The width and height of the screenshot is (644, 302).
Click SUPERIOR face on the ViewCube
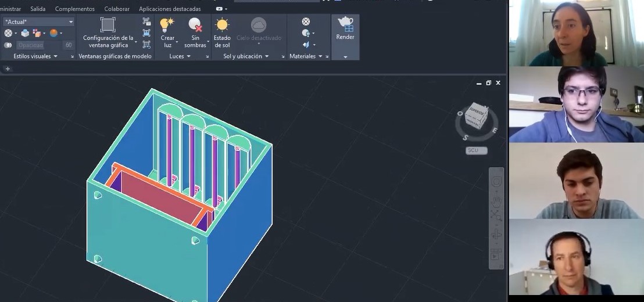[477, 111]
